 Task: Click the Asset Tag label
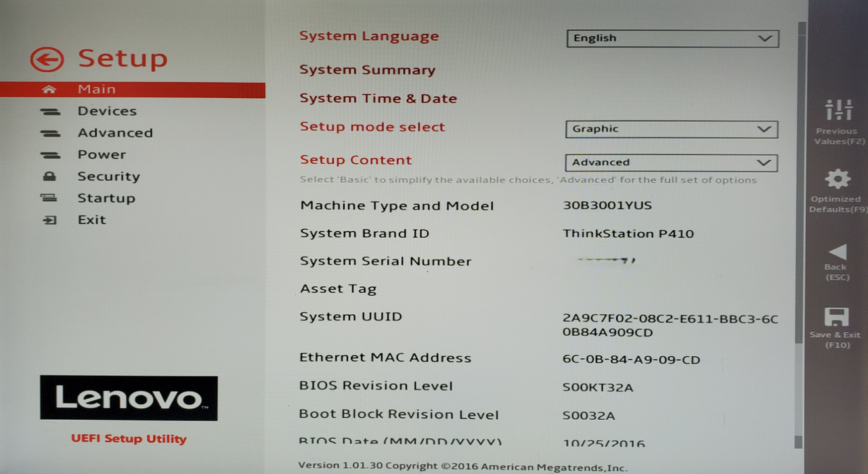[338, 289]
